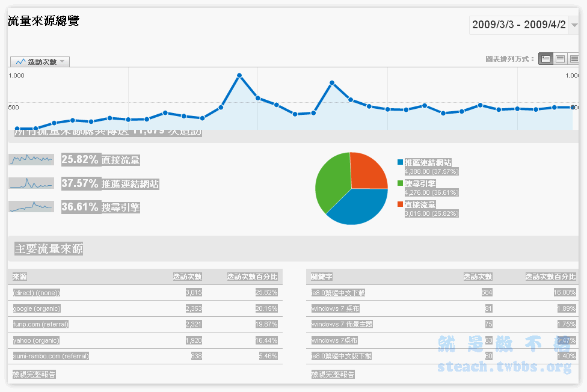The image size is (587, 392).
Task: Click the second-highest peak point on the graph
Action: pyautogui.click(x=332, y=83)
